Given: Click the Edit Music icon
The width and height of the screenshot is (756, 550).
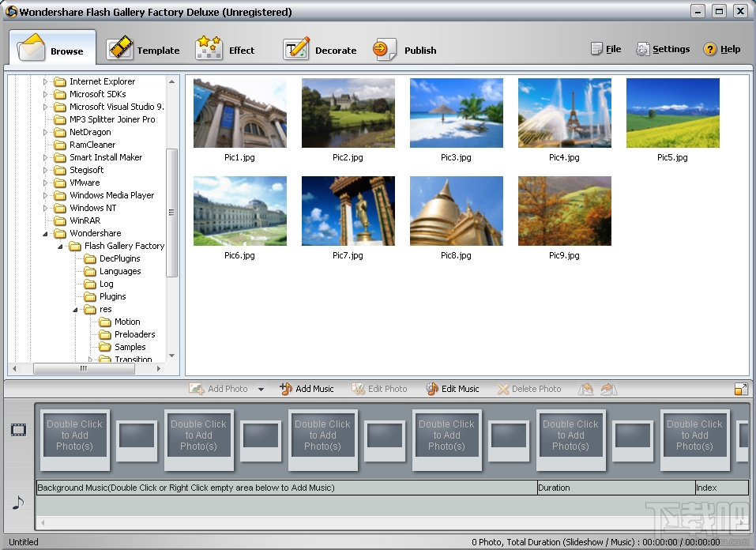Looking at the screenshot, I should tap(432, 389).
